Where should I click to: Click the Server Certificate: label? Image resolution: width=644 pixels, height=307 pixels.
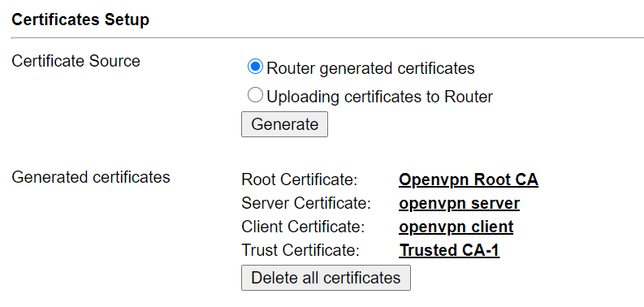click(x=306, y=203)
